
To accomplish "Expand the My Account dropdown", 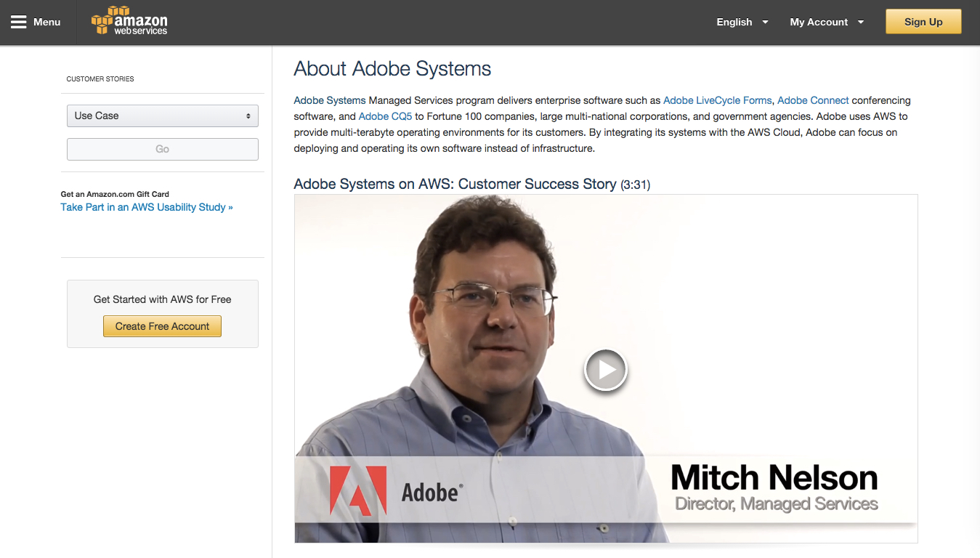I will [x=819, y=22].
